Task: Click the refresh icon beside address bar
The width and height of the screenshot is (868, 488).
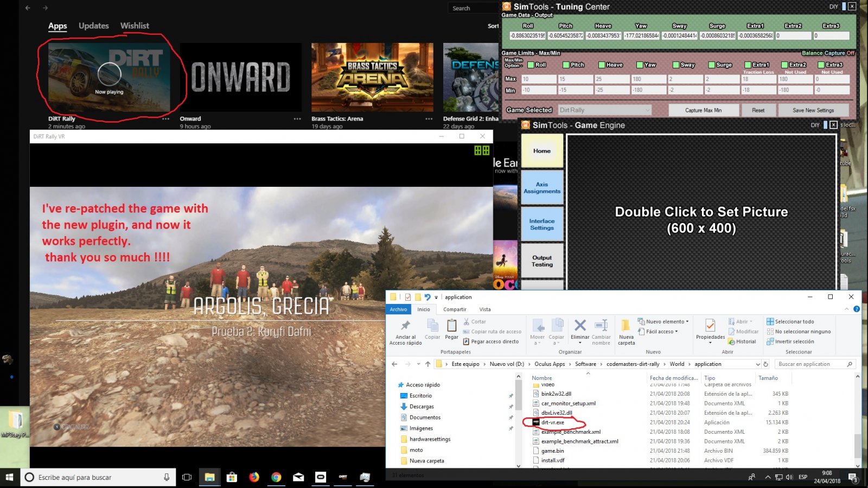Action: (766, 364)
